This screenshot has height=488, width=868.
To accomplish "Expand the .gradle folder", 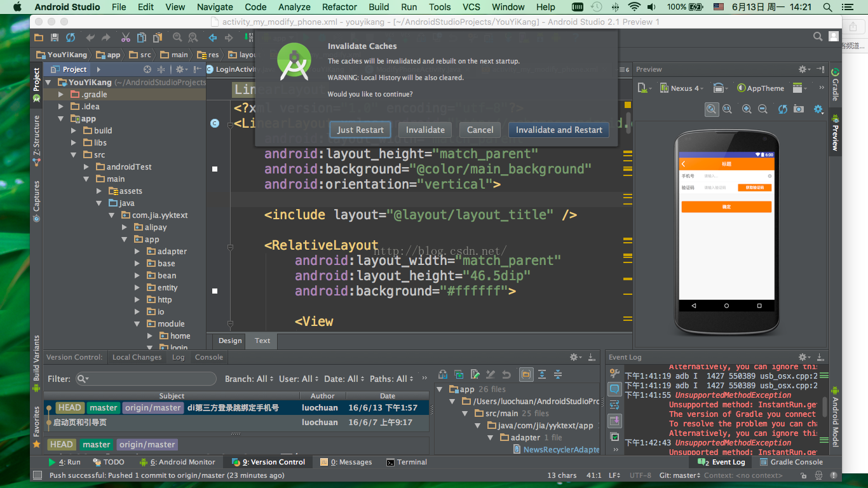I will click(61, 94).
